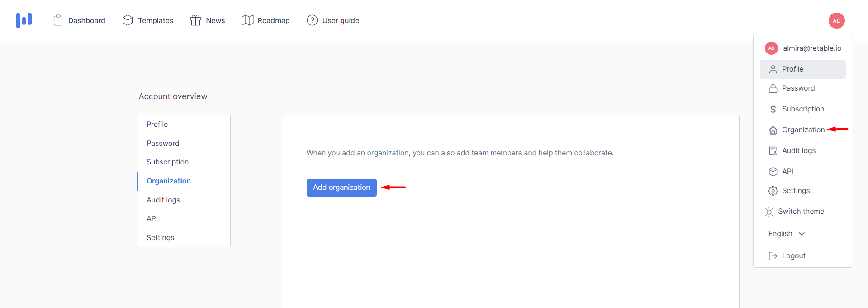Click the User guide question icon
The image size is (868, 308).
[x=312, y=20]
